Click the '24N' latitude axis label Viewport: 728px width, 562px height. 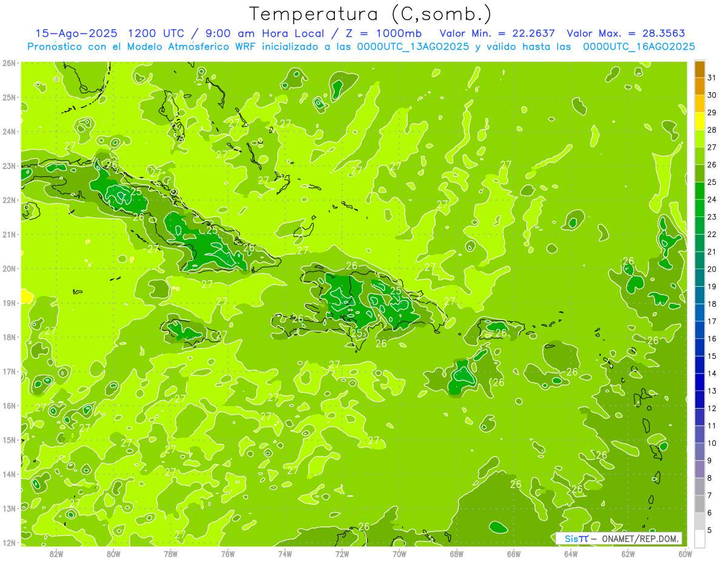pos(8,132)
